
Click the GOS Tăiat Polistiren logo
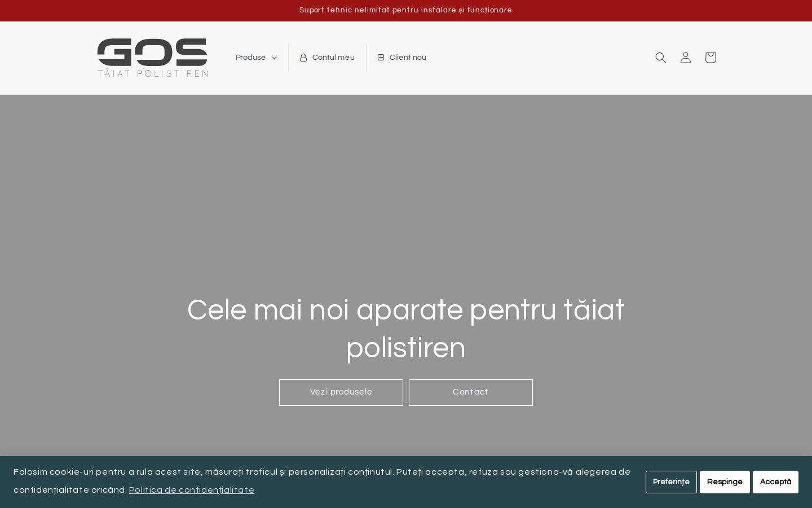(x=152, y=58)
